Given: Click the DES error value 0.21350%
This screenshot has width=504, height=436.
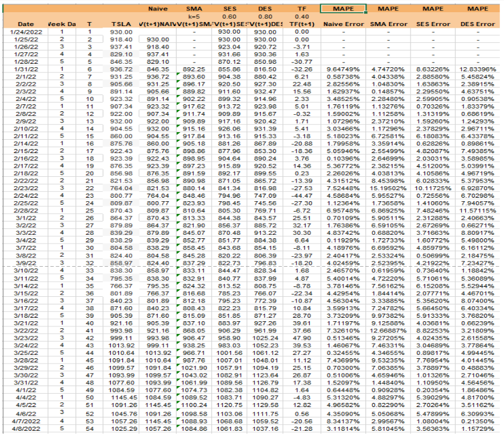Looking at the screenshot, I should (478, 422).
